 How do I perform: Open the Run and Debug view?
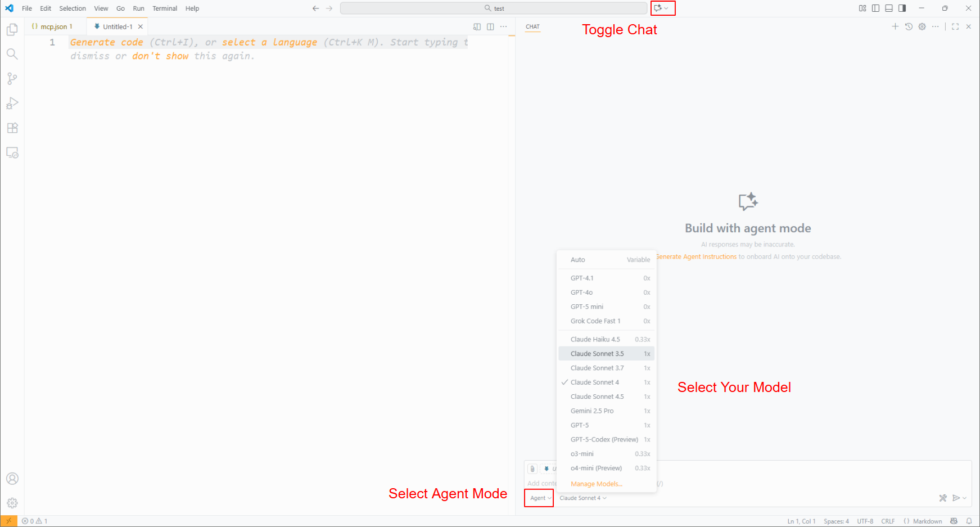(12, 103)
